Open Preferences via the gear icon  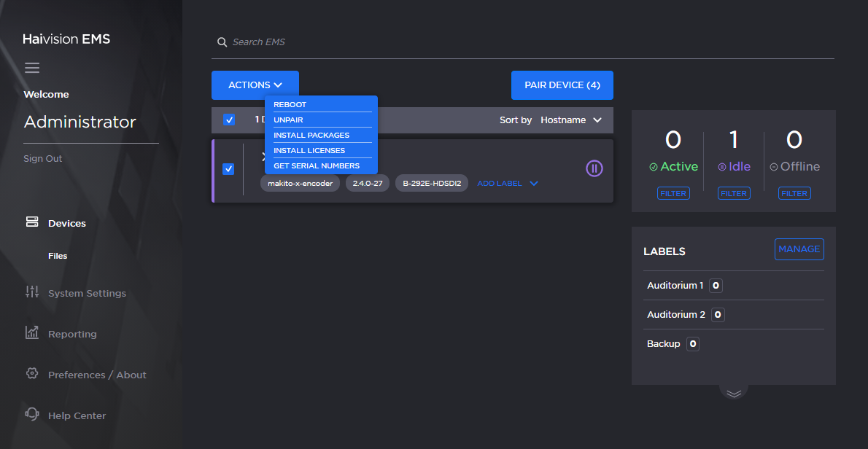[31, 373]
